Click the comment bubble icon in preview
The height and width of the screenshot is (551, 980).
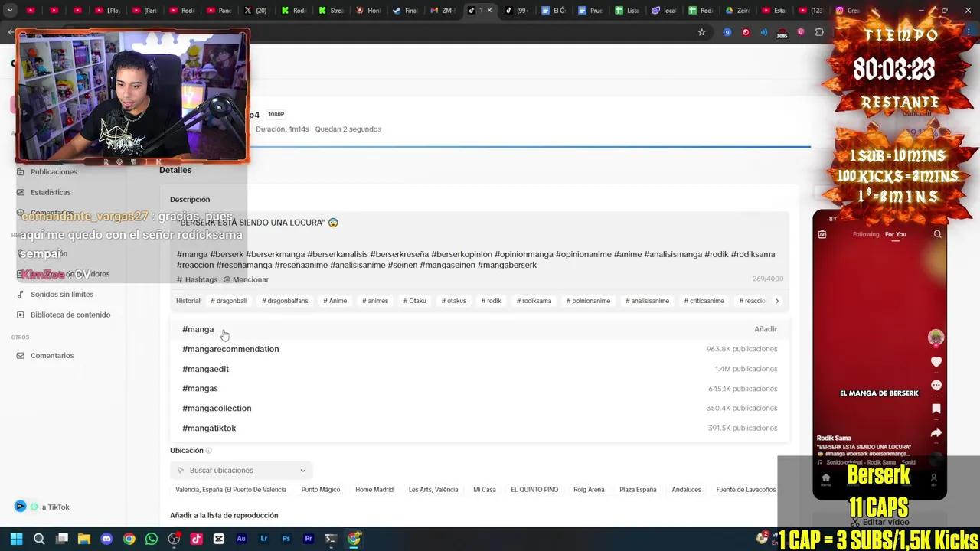coord(936,385)
